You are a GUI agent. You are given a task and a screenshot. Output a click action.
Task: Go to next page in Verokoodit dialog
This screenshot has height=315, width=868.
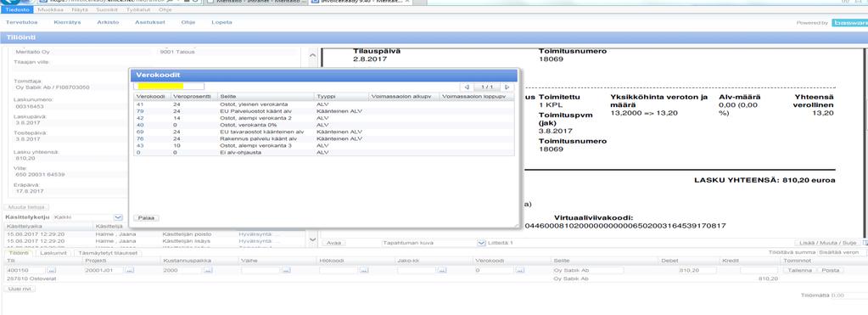click(507, 87)
